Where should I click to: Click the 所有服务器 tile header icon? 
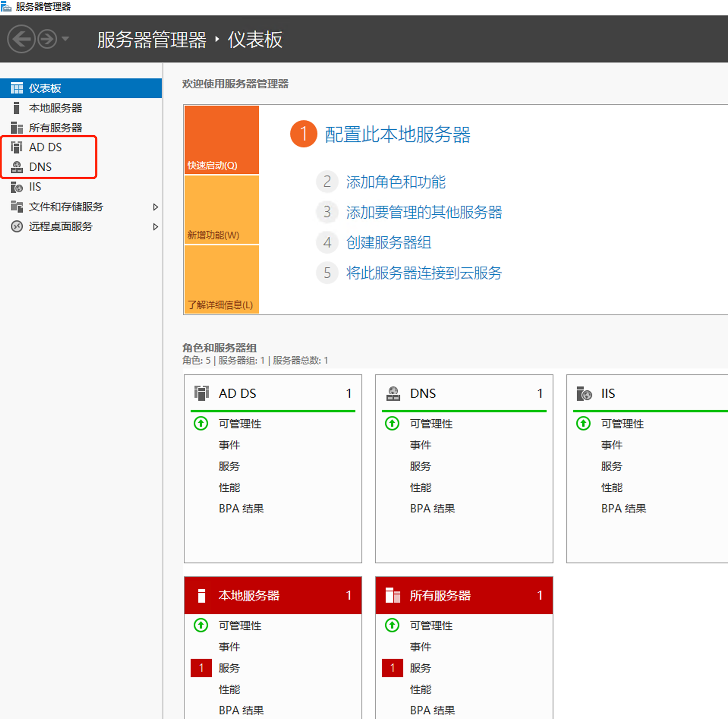click(393, 596)
